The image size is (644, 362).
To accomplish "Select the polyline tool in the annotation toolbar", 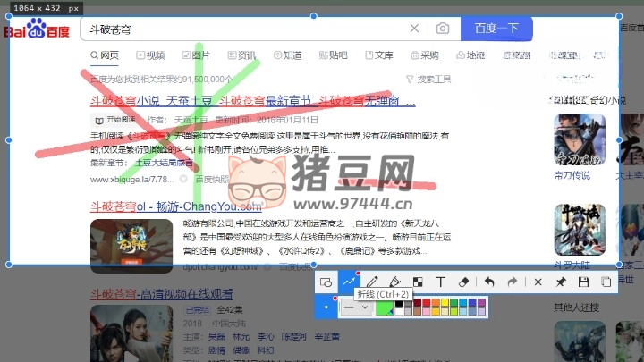I will coord(349,282).
